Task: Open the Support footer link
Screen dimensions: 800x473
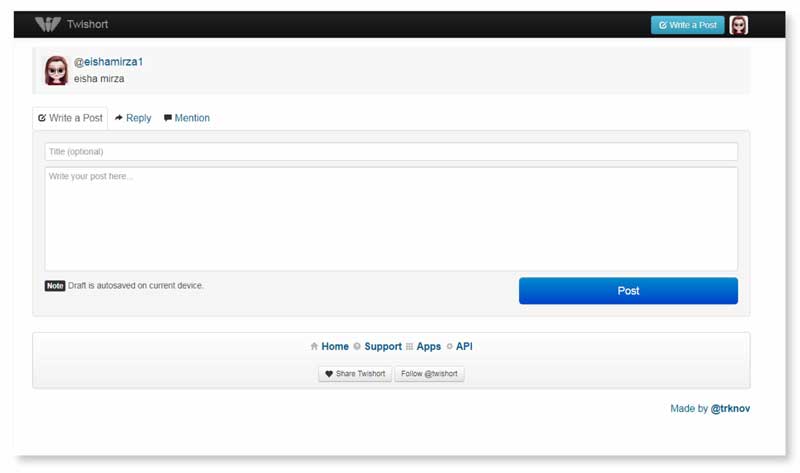Action: click(x=383, y=347)
